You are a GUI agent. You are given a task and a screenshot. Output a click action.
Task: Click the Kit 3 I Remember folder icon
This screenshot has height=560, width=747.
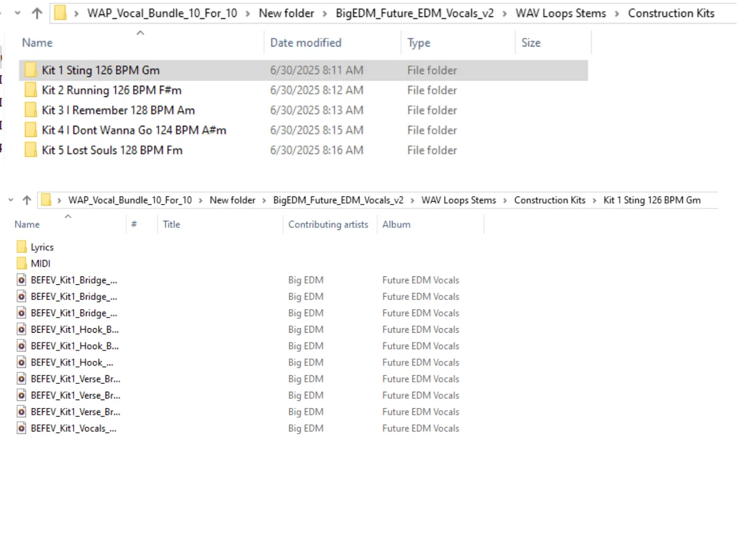pyautogui.click(x=31, y=110)
